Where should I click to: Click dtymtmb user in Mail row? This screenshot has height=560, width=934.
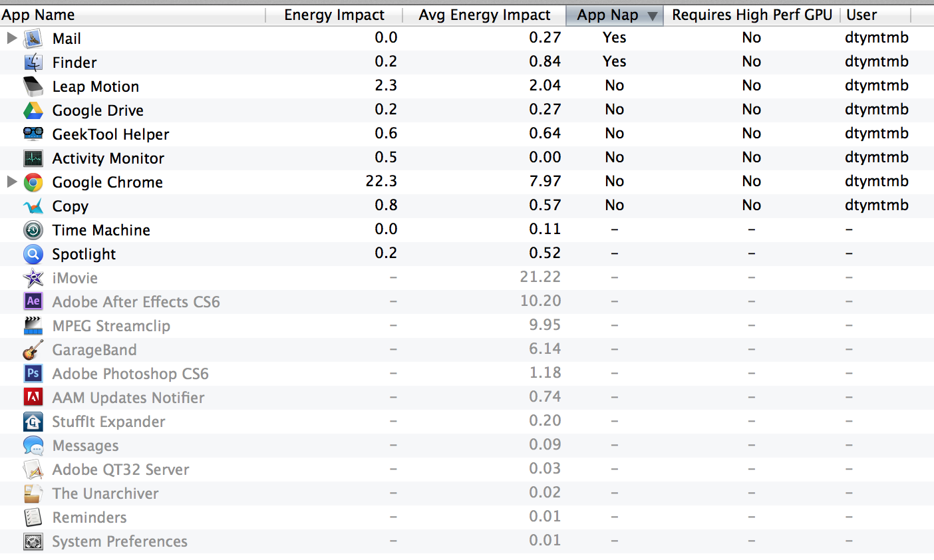coord(877,37)
